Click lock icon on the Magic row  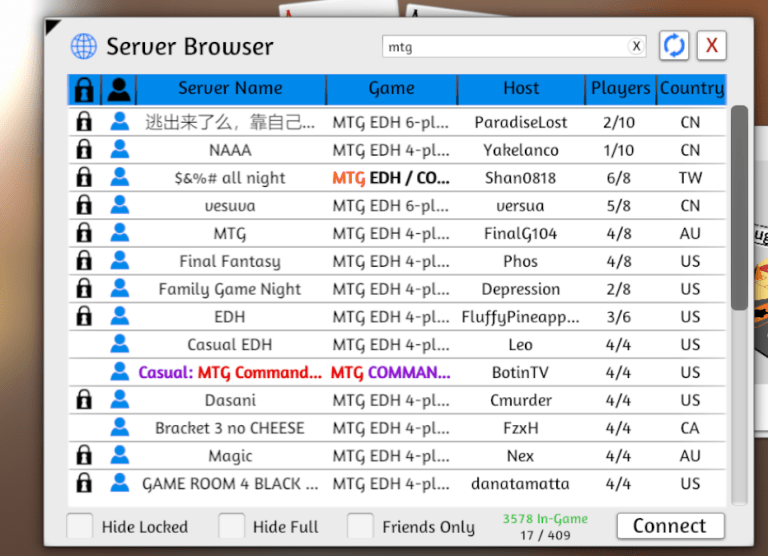pos(84,455)
